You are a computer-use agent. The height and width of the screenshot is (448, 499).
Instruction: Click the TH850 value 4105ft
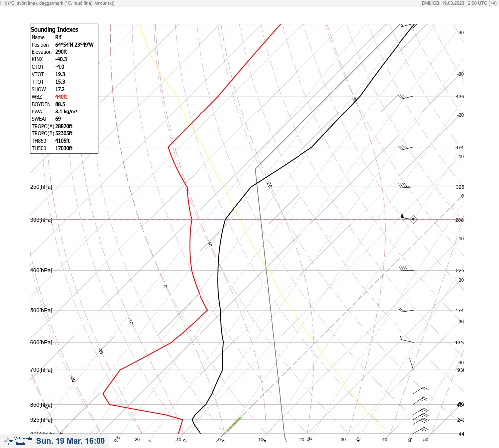(62, 141)
